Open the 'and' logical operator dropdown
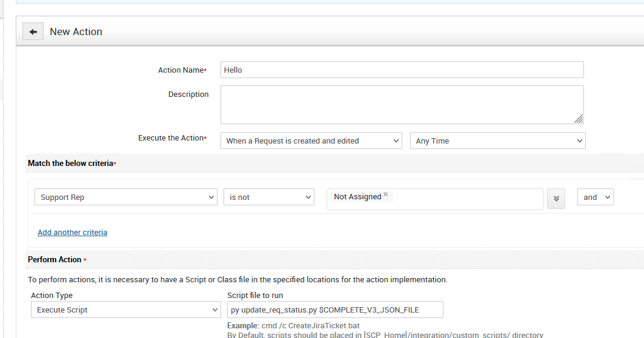 (x=595, y=197)
